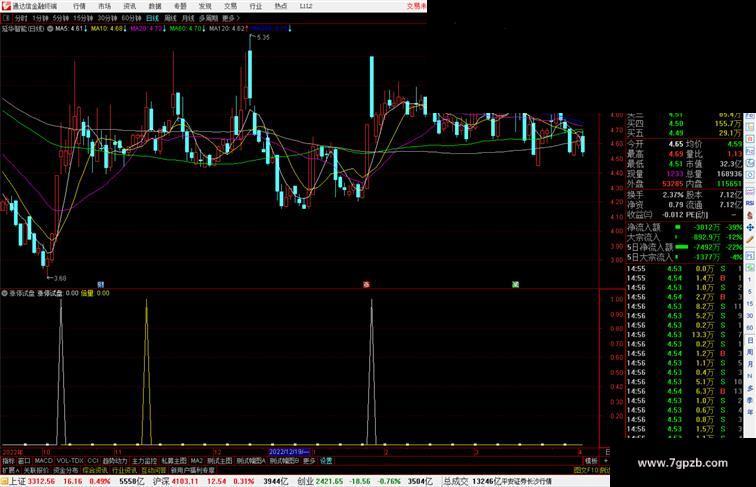
Task: Select the 1分钟 period
Action: coord(40,18)
